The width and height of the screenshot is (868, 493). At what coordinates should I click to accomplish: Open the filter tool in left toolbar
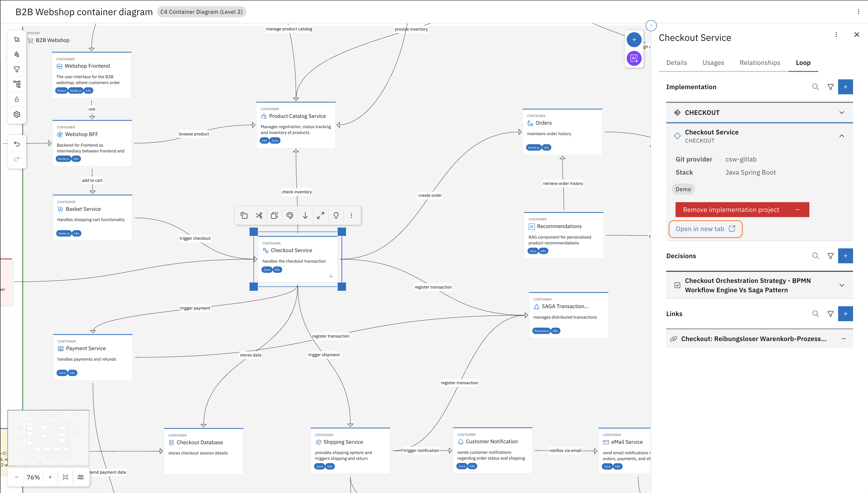click(x=17, y=69)
